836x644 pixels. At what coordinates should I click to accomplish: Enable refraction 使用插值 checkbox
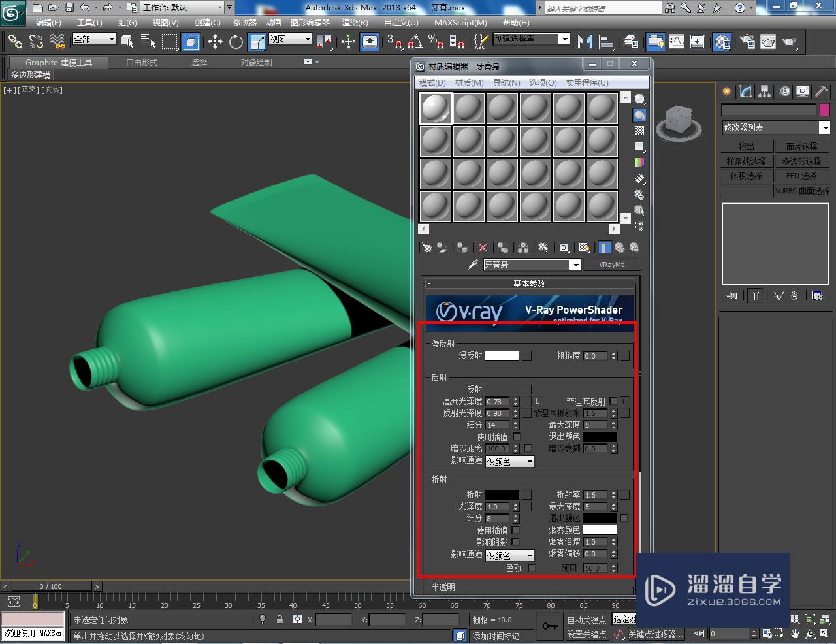[x=515, y=530]
